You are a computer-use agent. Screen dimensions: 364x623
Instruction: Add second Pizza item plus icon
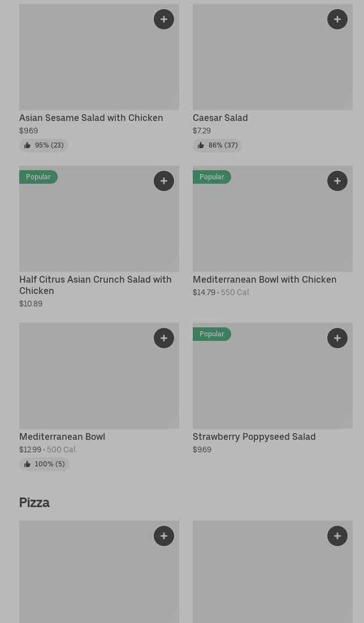(337, 536)
